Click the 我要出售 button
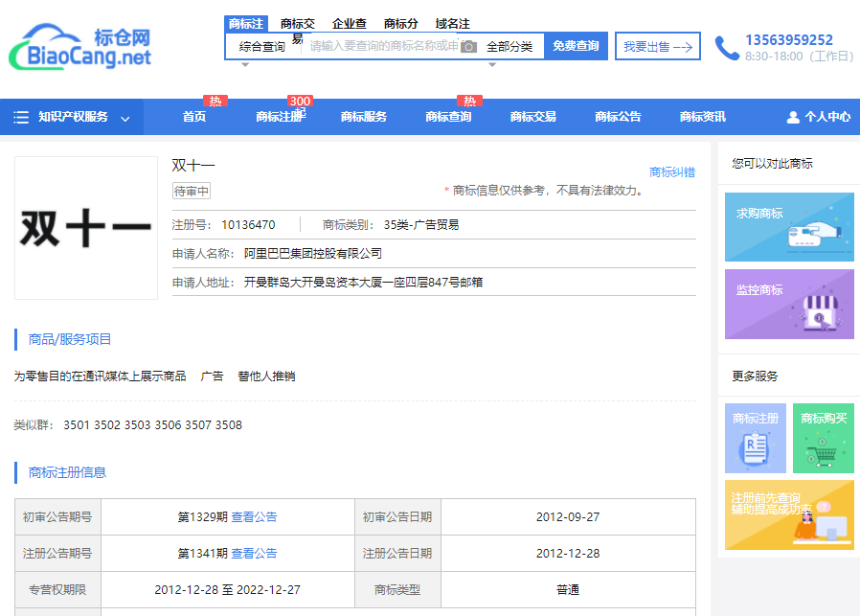The image size is (860, 616). point(657,47)
